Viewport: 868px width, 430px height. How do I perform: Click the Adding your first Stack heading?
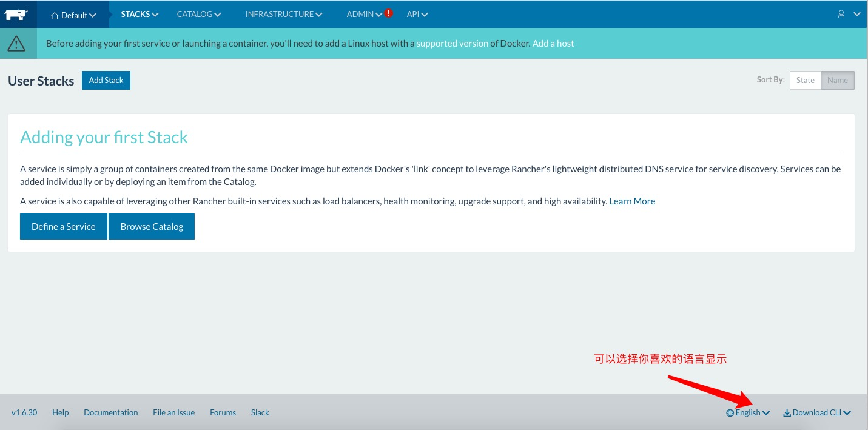pos(104,137)
